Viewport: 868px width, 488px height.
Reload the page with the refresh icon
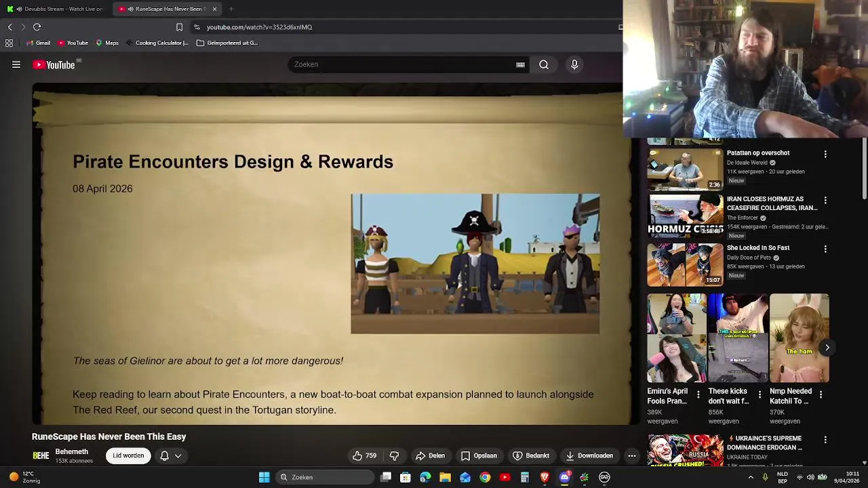(x=37, y=27)
